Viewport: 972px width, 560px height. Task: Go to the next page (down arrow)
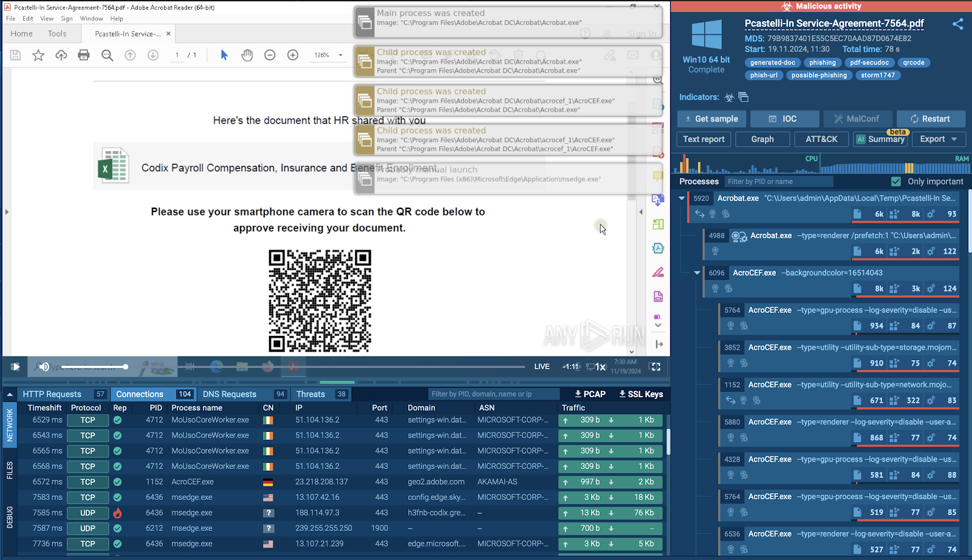click(x=153, y=55)
